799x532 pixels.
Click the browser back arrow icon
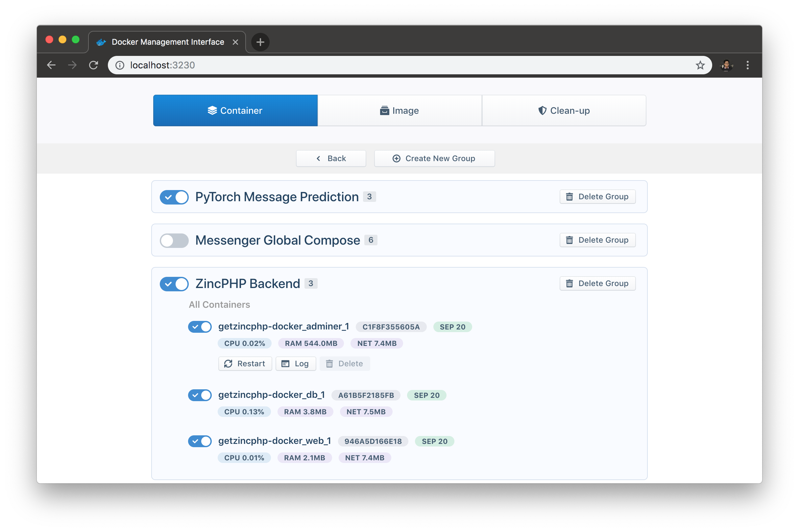pyautogui.click(x=51, y=65)
